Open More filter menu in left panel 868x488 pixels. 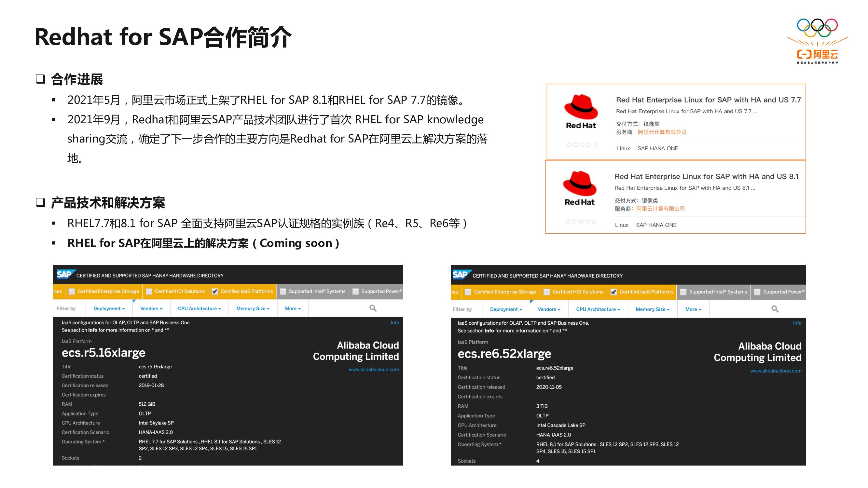tap(293, 308)
